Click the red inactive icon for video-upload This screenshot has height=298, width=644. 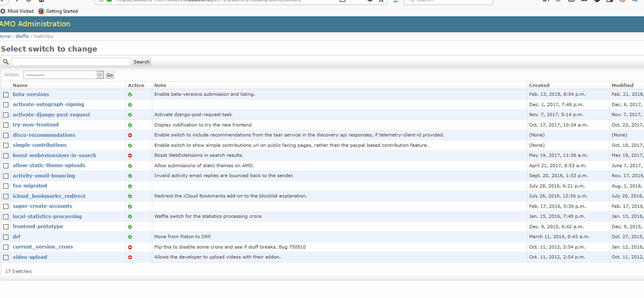(130, 257)
